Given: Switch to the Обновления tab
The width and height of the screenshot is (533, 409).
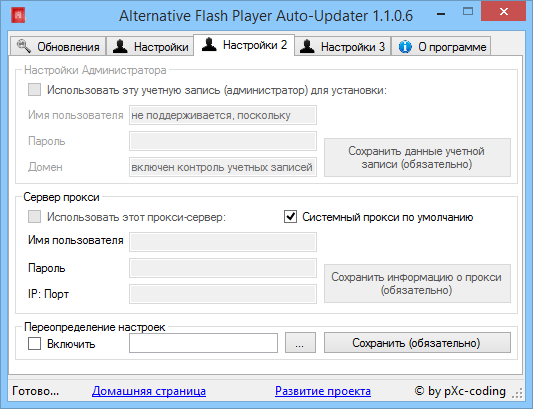Looking at the screenshot, I should click(x=58, y=46).
